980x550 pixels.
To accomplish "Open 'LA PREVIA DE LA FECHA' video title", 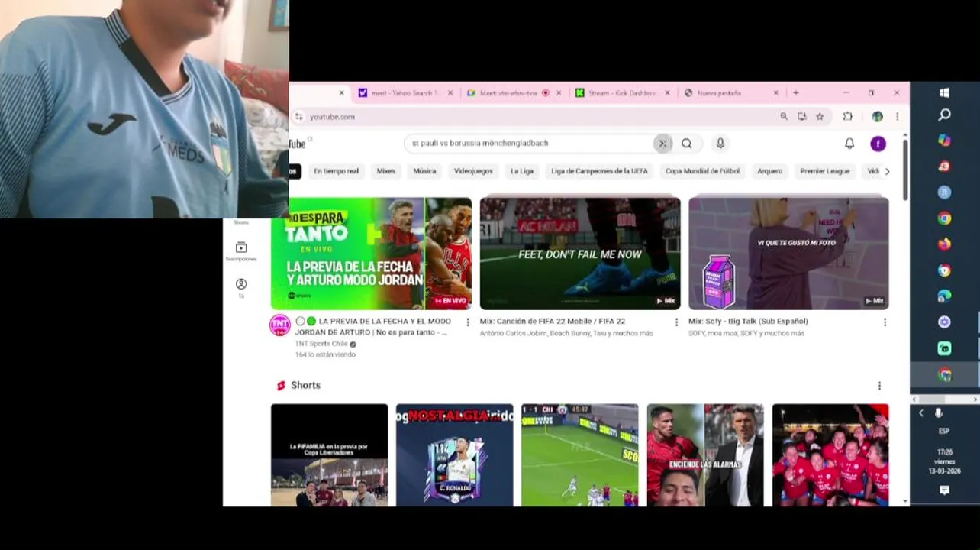I will click(373, 327).
